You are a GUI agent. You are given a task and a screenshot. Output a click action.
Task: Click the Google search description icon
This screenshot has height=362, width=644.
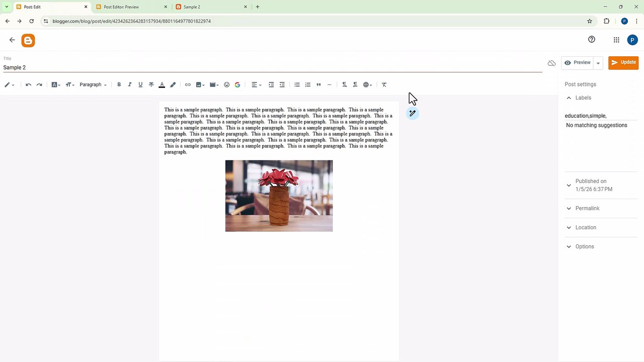click(237, 84)
